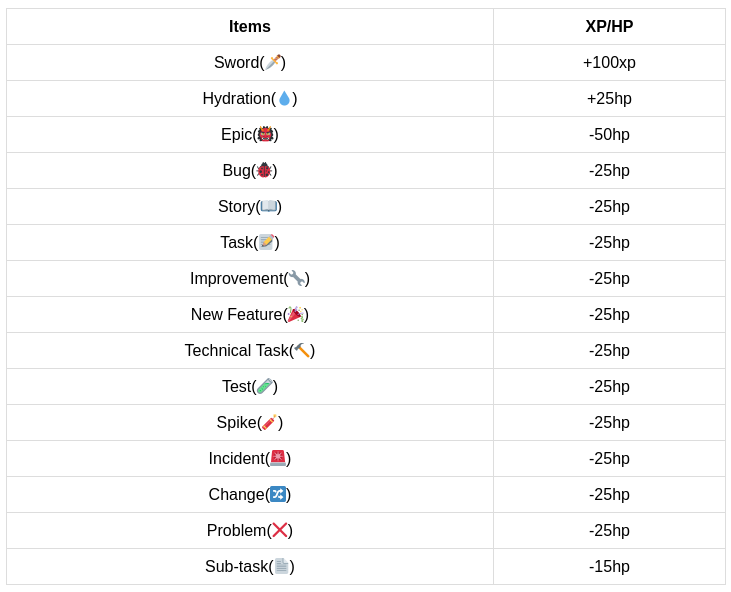Click the Incident siren icon

[x=278, y=458]
